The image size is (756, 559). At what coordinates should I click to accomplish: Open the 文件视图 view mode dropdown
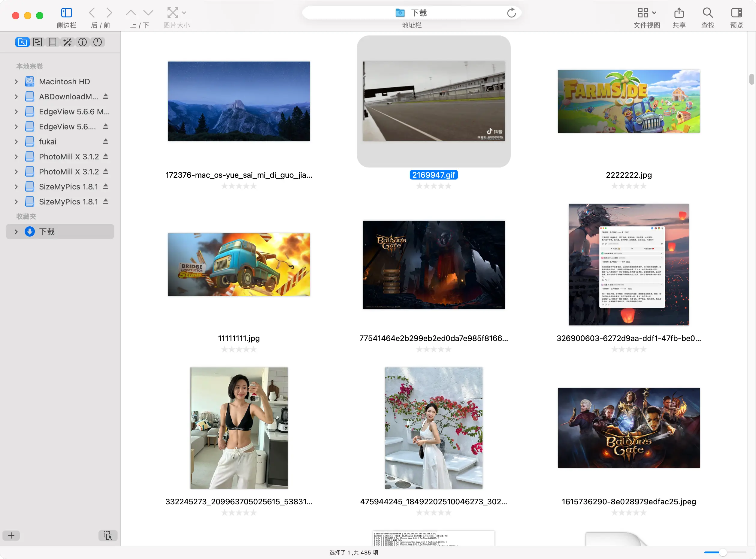647,13
